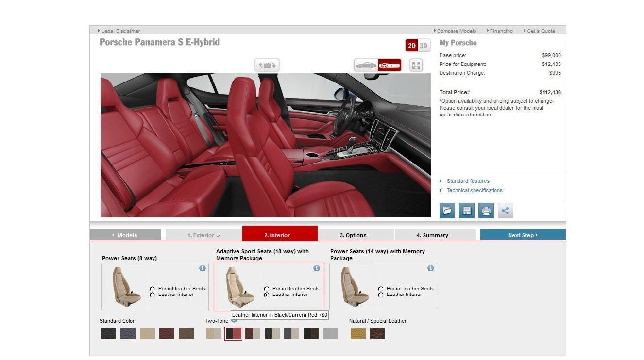Switch to exterior car view icon
This screenshot has width=644, height=360.
[x=366, y=65]
